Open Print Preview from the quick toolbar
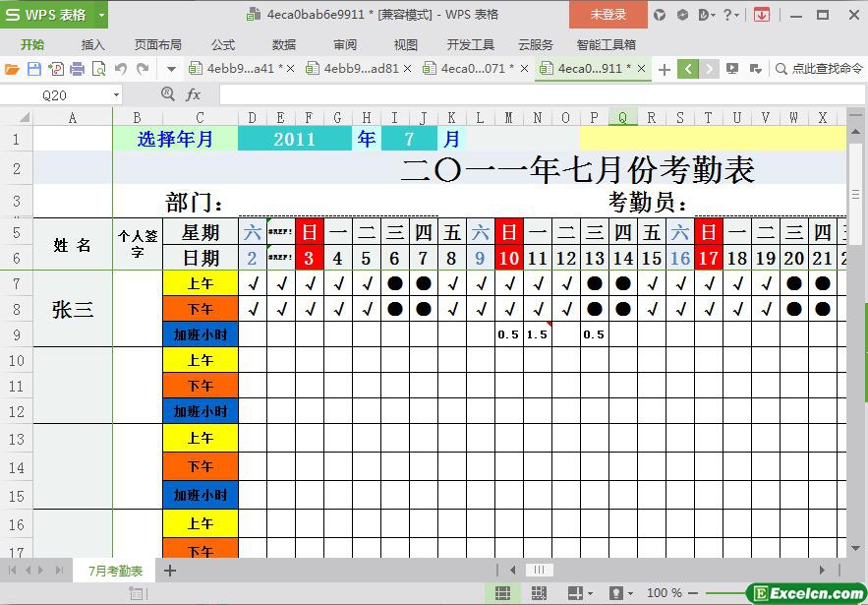 pyautogui.click(x=98, y=69)
